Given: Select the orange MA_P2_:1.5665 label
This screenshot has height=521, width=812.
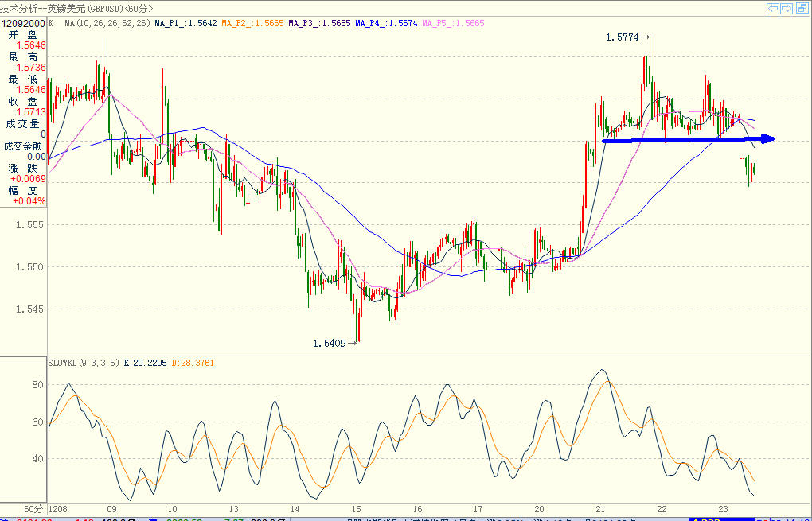Looking at the screenshot, I should pyautogui.click(x=252, y=23).
